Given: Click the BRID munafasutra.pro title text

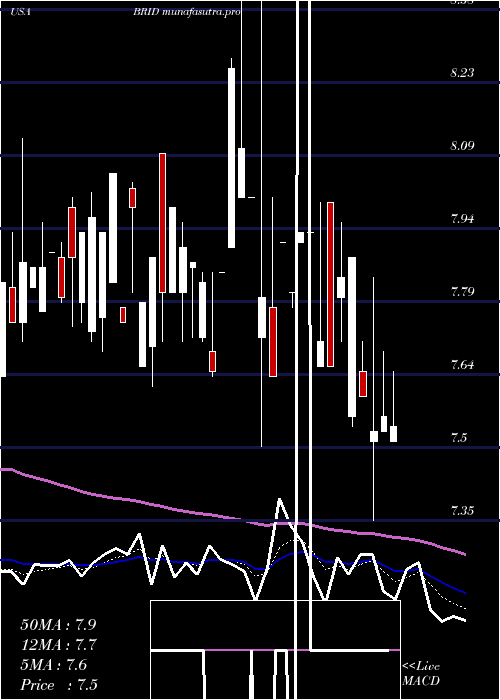Looking at the screenshot, I should (187, 12).
